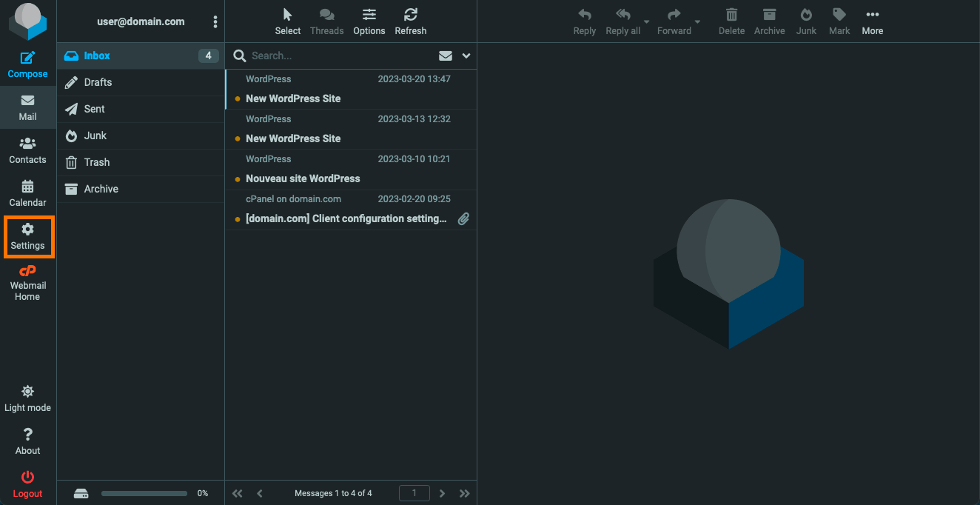The width and height of the screenshot is (980, 505).
Task: Refresh the message list
Action: click(x=410, y=21)
